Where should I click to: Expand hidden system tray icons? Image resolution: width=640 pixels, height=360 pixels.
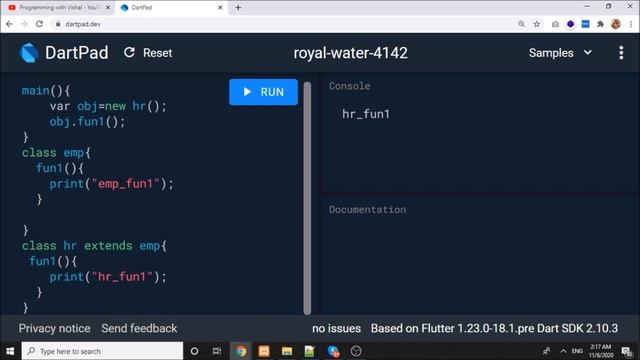pyautogui.click(x=563, y=351)
